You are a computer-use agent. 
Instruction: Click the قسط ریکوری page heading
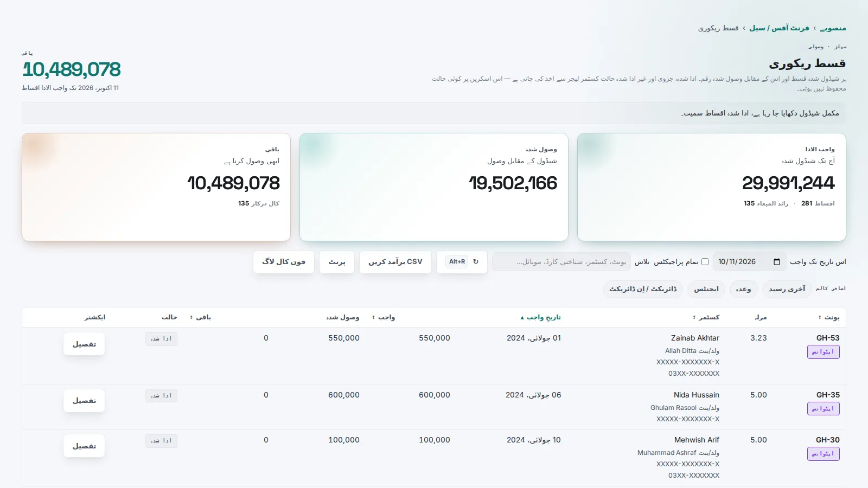[807, 63]
